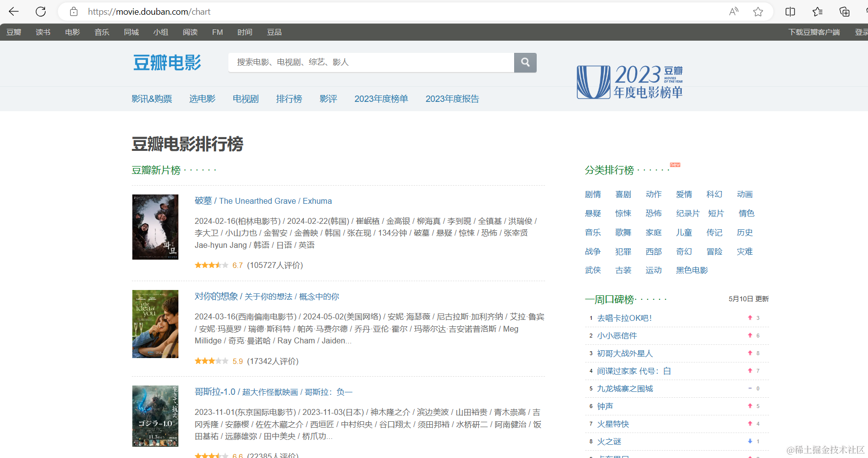Open 豆瓣 in top navigation

point(14,32)
